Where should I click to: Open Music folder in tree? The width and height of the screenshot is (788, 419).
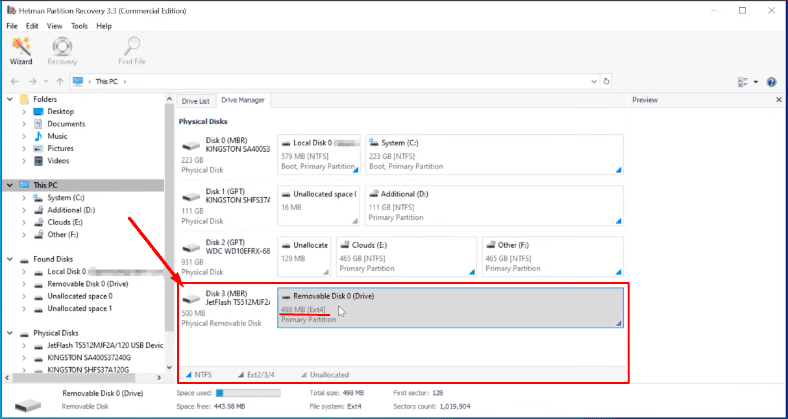[x=57, y=136]
